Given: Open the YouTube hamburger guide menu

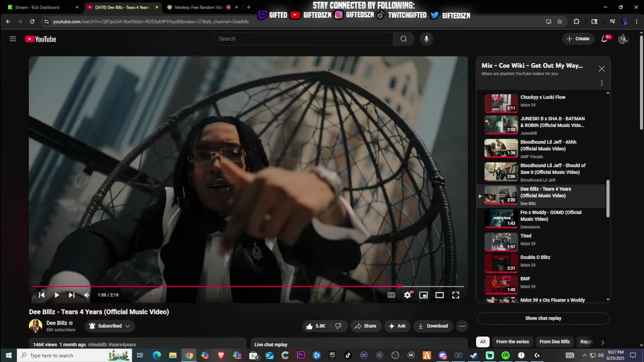Looking at the screenshot, I should (x=13, y=39).
